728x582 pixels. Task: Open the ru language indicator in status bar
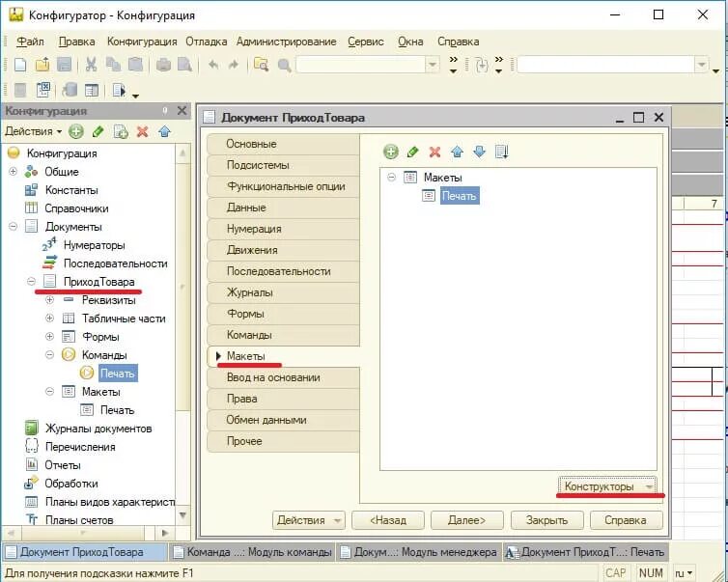pos(684,572)
